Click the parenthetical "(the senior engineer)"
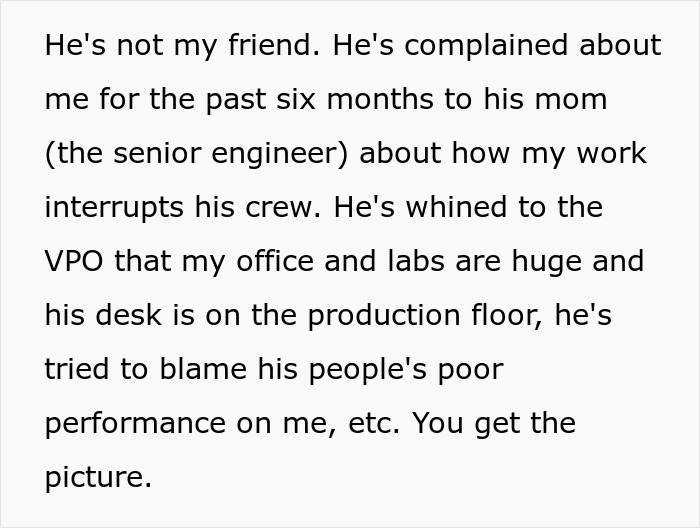Image resolution: width=700 pixels, height=528 pixels. (196, 154)
